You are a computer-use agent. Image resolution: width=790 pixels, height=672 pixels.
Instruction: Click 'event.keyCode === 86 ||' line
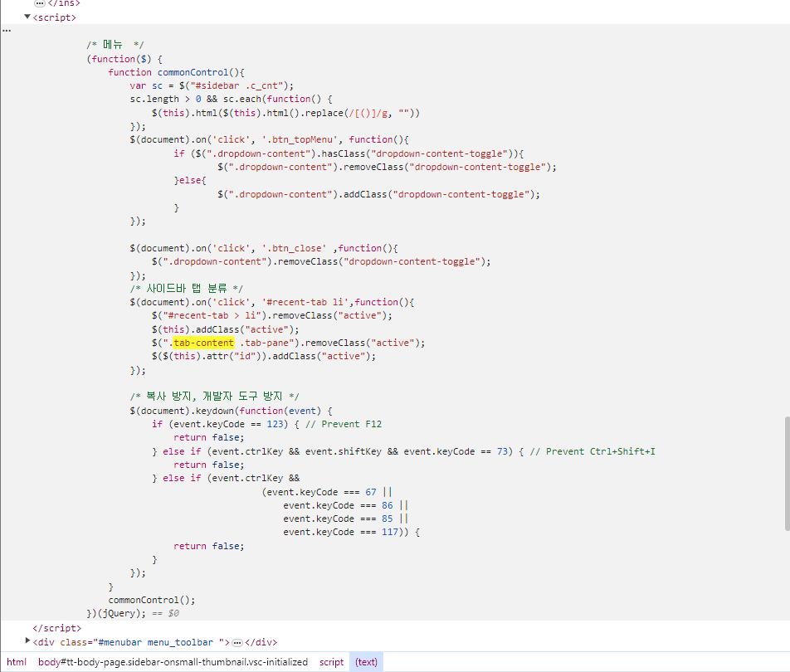tap(345, 505)
